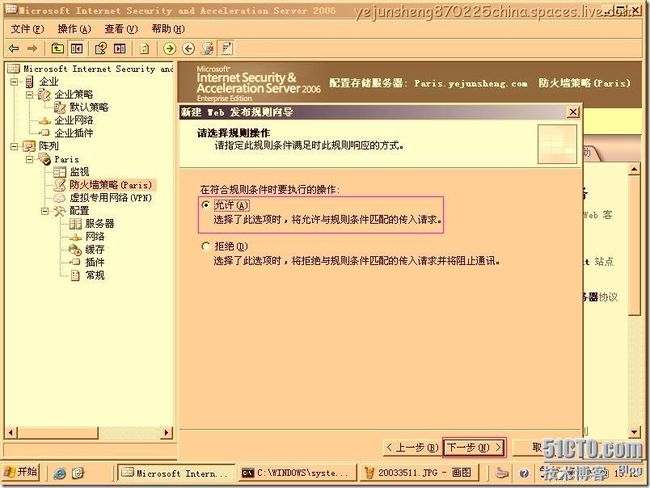Collapse the 阵列 tree branch
This screenshot has height=488, width=650.
[x=14, y=146]
